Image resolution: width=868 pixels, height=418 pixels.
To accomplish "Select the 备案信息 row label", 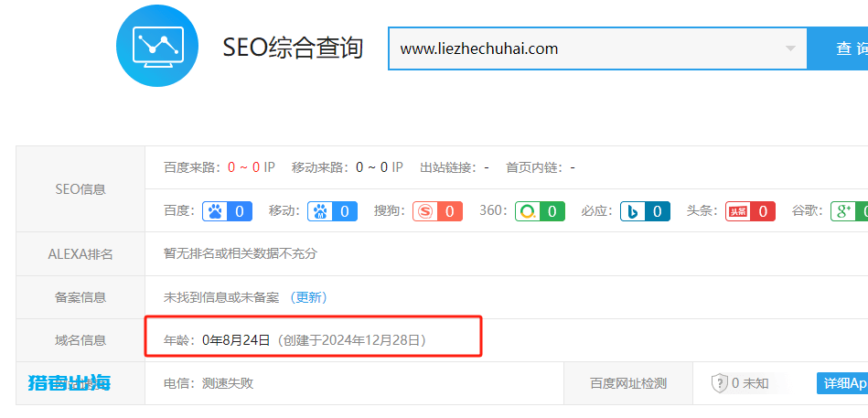I will coord(80,297).
